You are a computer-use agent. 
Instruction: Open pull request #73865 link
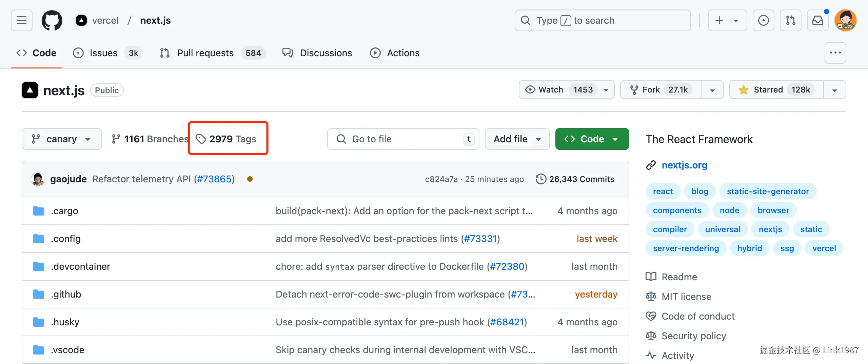[214, 179]
